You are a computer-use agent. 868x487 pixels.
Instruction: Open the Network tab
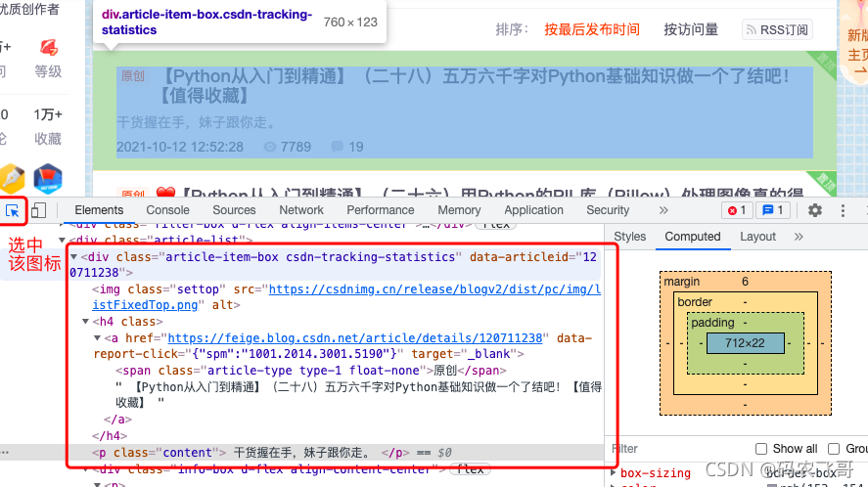tap(301, 210)
